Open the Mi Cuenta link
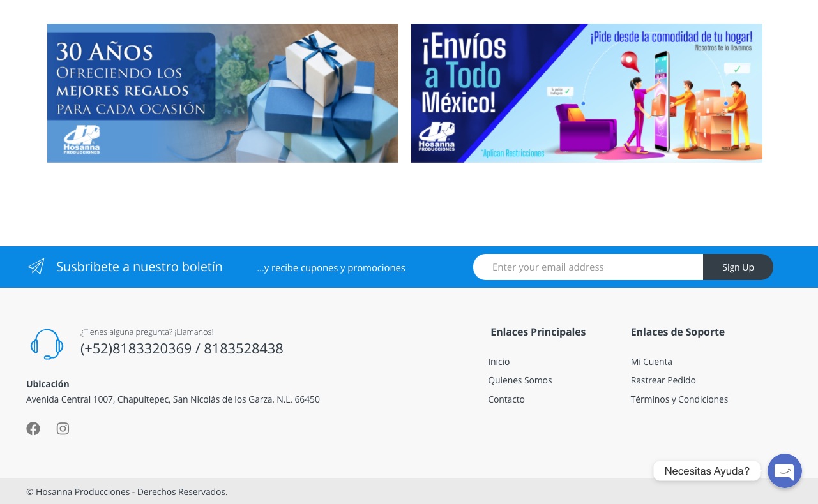Image resolution: width=818 pixels, height=504 pixels. click(x=651, y=362)
